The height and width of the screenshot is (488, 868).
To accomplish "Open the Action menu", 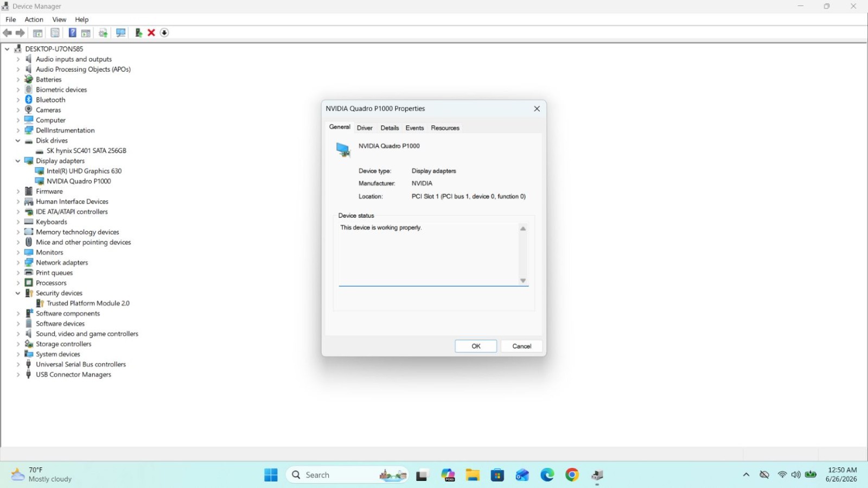I will click(34, 20).
